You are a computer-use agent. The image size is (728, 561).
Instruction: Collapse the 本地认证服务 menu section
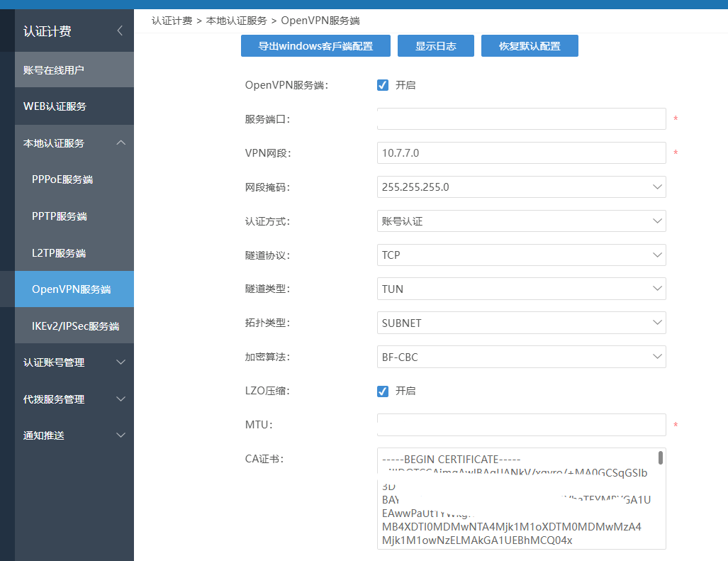pos(121,143)
